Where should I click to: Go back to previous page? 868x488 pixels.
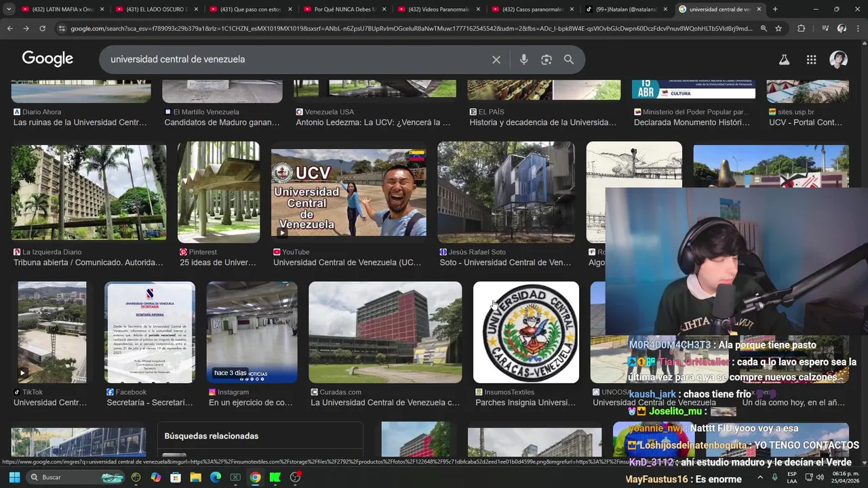tap(9, 28)
